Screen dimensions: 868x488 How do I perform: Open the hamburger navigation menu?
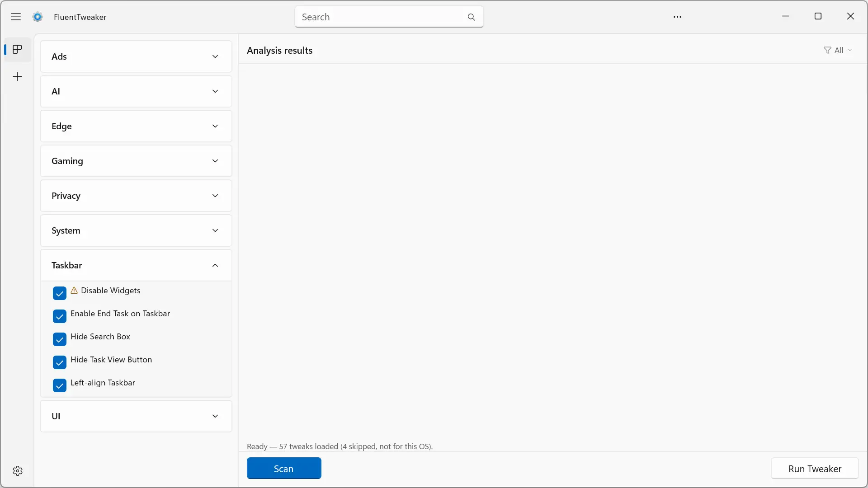tap(16, 17)
